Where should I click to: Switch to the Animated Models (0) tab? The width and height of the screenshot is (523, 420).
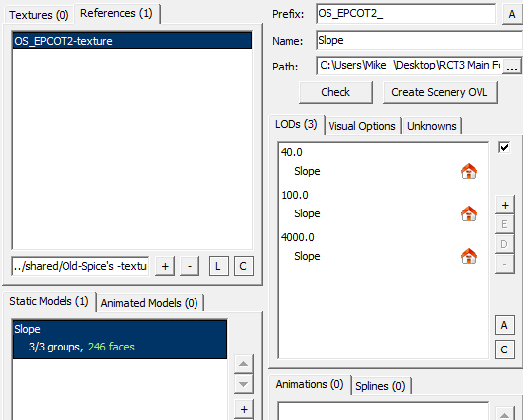(x=150, y=303)
